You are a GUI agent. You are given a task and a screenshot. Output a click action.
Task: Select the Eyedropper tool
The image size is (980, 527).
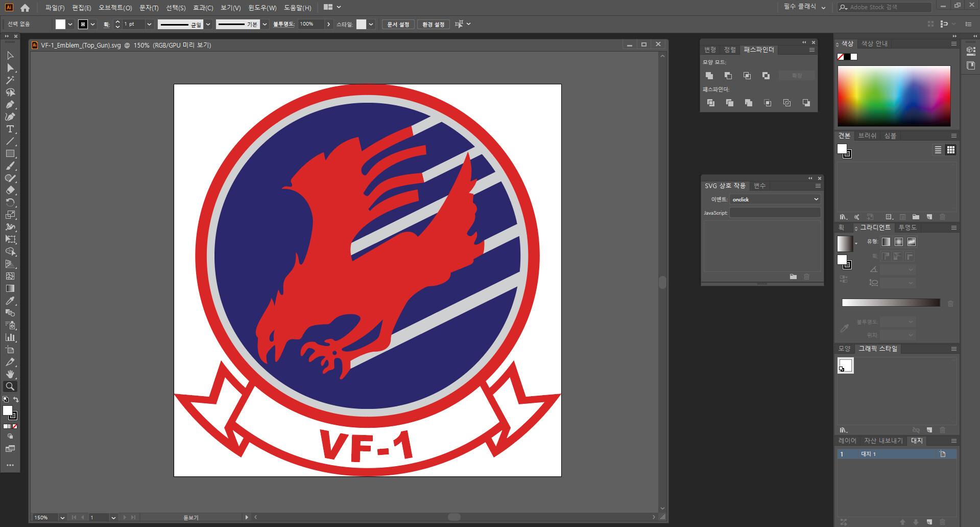[10, 301]
